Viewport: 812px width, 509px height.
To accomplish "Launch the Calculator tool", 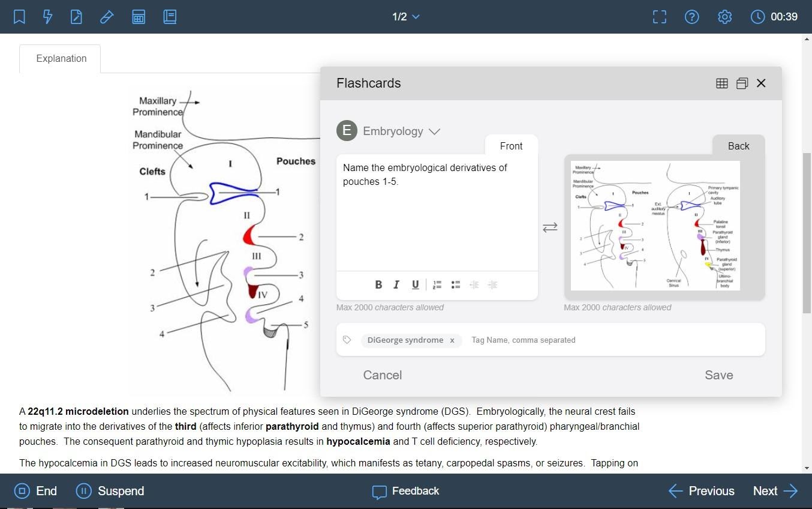I will [x=139, y=17].
